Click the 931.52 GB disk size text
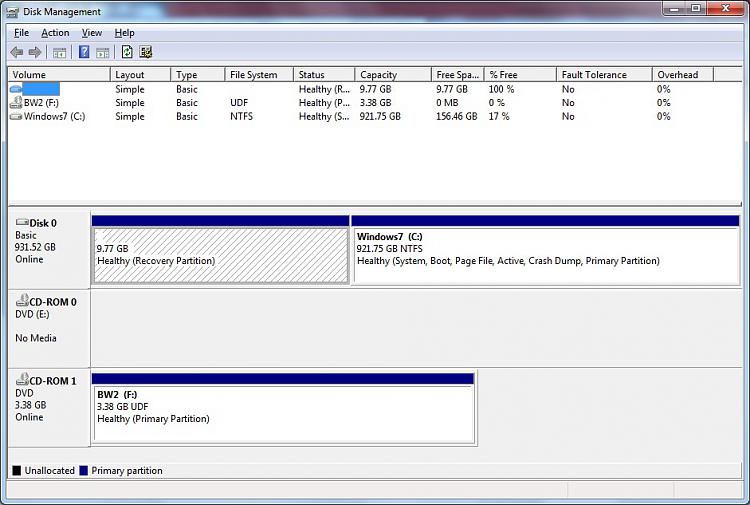Screen dimensions: 750x505 point(35,247)
